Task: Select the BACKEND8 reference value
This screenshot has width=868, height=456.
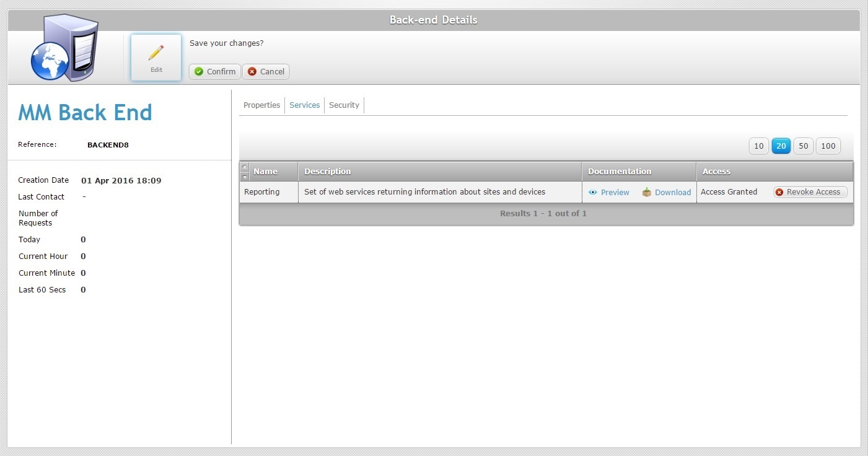Action: [x=108, y=145]
